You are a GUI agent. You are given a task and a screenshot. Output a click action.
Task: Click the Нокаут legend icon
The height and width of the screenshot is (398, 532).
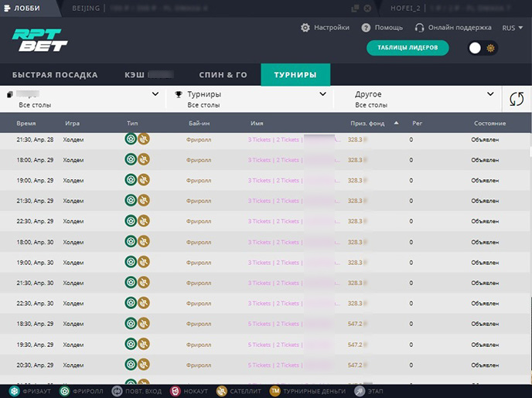176,392
